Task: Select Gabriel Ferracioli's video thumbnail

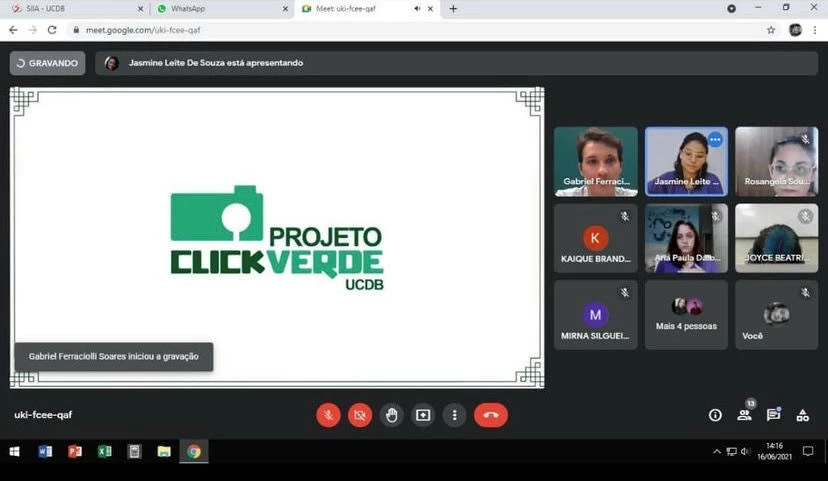Action: (x=596, y=160)
